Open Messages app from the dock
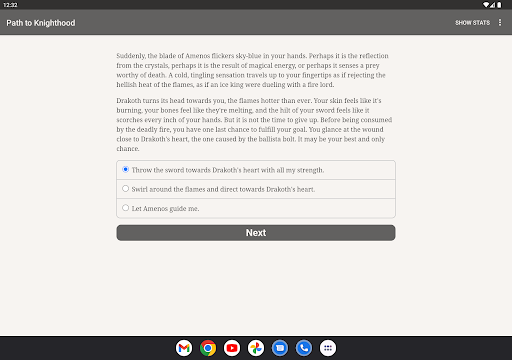Viewport: 512px width, 360px height. click(x=280, y=348)
